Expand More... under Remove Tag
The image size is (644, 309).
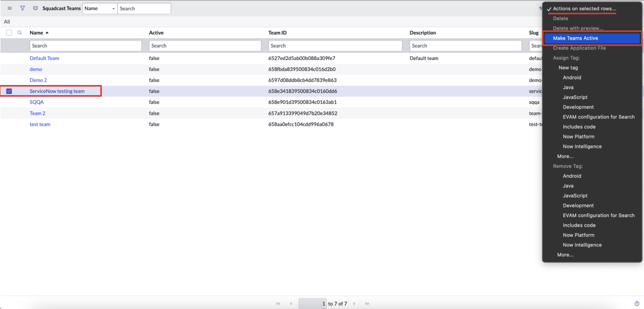point(565,255)
